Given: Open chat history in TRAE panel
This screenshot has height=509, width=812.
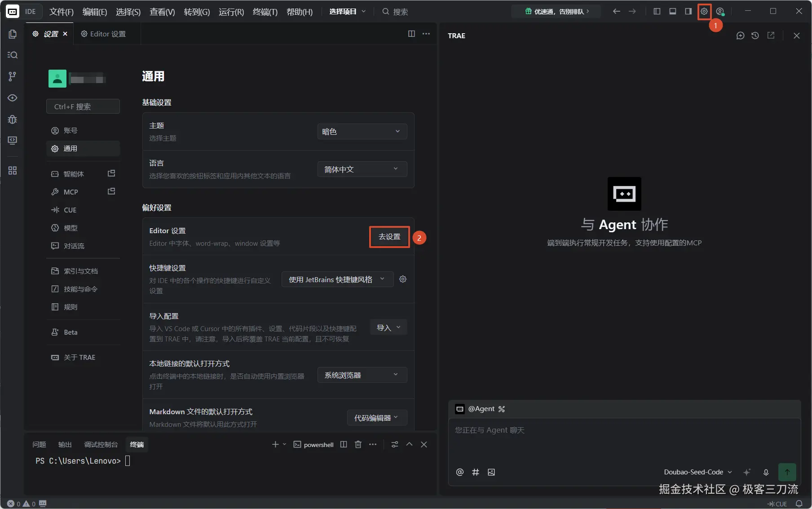Looking at the screenshot, I should point(755,35).
